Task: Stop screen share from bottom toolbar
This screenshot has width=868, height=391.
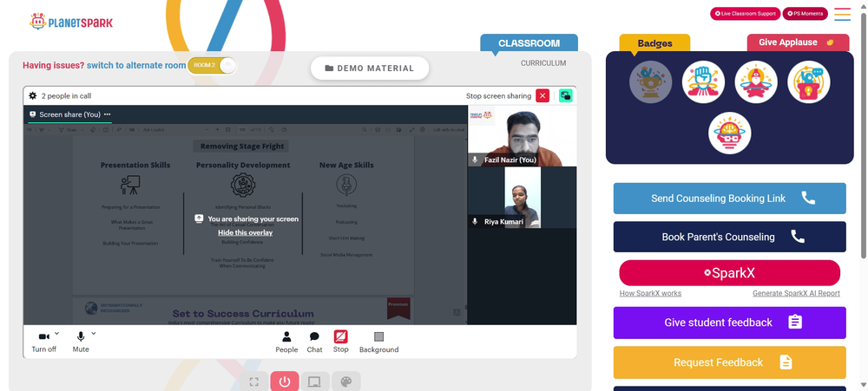Action: (x=341, y=342)
